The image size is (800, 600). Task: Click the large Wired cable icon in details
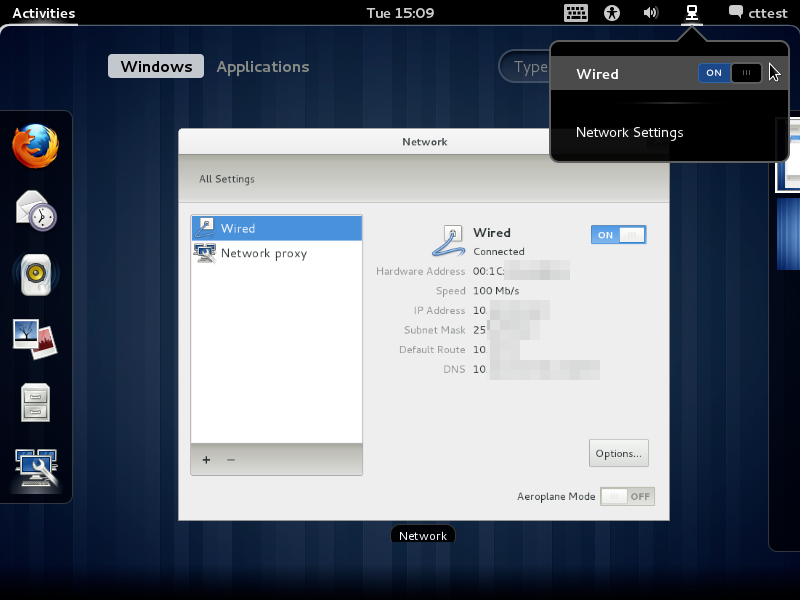pyautogui.click(x=448, y=240)
